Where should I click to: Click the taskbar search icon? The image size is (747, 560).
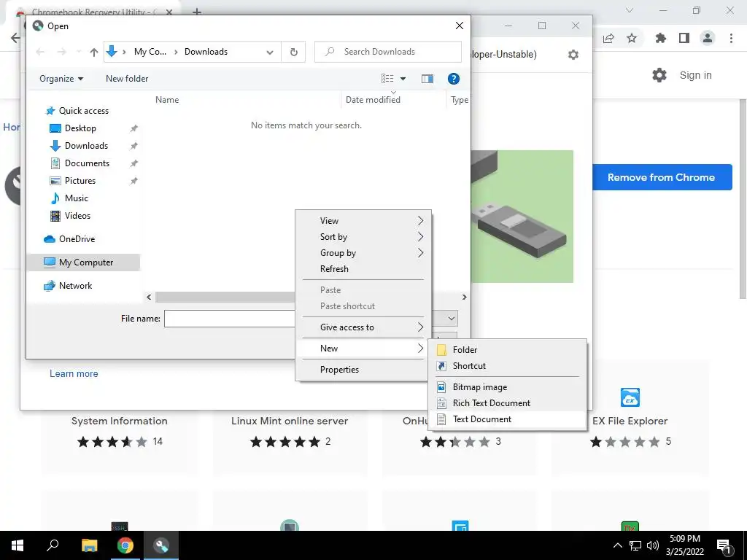pos(53,545)
